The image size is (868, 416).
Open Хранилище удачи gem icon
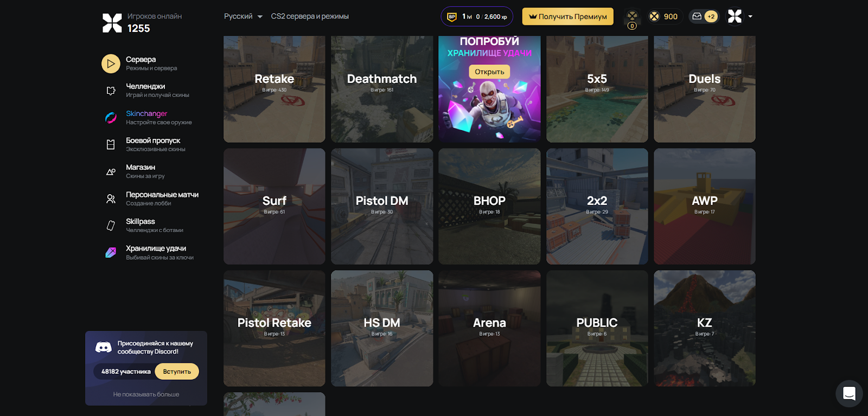click(x=111, y=252)
